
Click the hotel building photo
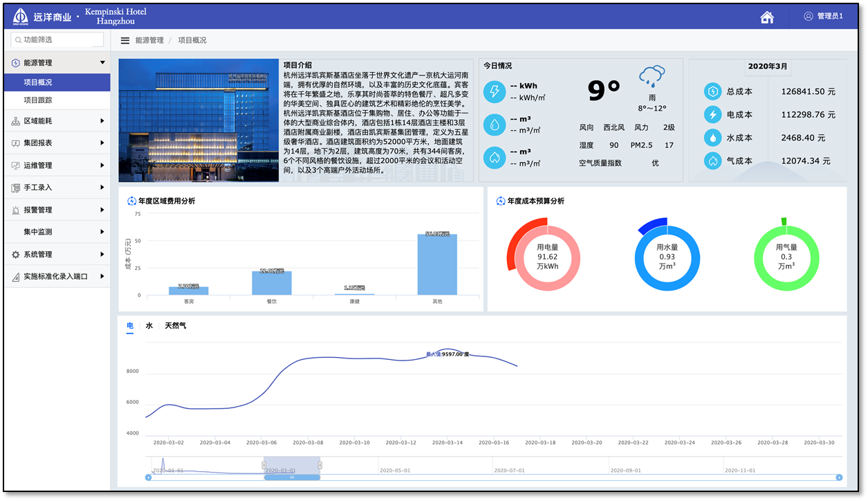pyautogui.click(x=198, y=120)
